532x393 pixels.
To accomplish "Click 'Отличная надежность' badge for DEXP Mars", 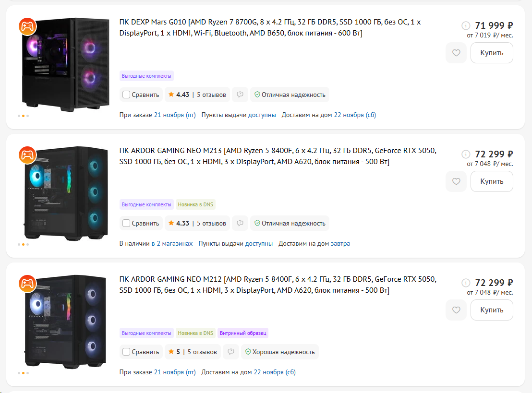I will 290,95.
